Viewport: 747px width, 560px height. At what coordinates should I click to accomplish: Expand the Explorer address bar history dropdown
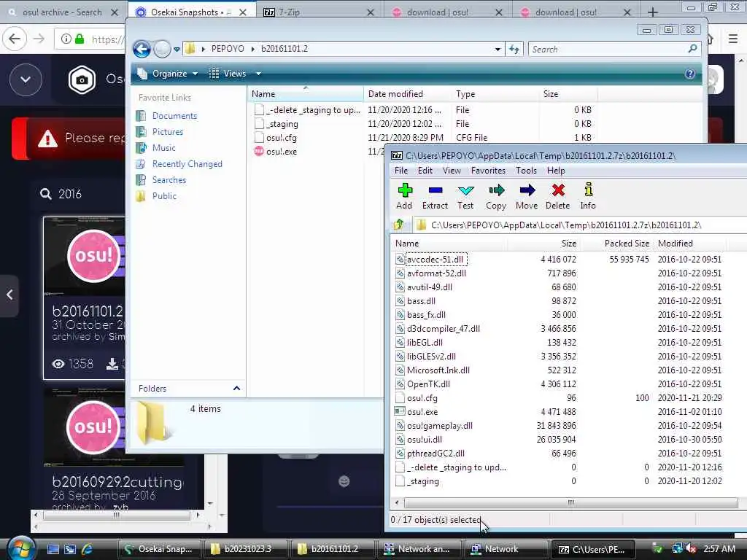point(498,49)
